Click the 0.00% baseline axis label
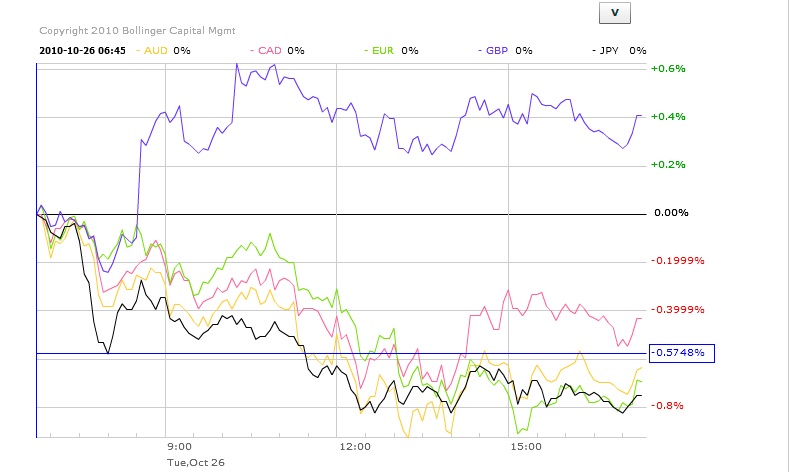 point(670,213)
